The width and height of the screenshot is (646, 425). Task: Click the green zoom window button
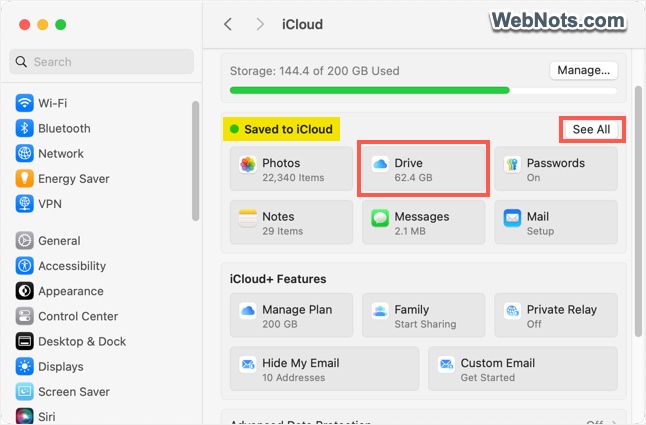(61, 25)
